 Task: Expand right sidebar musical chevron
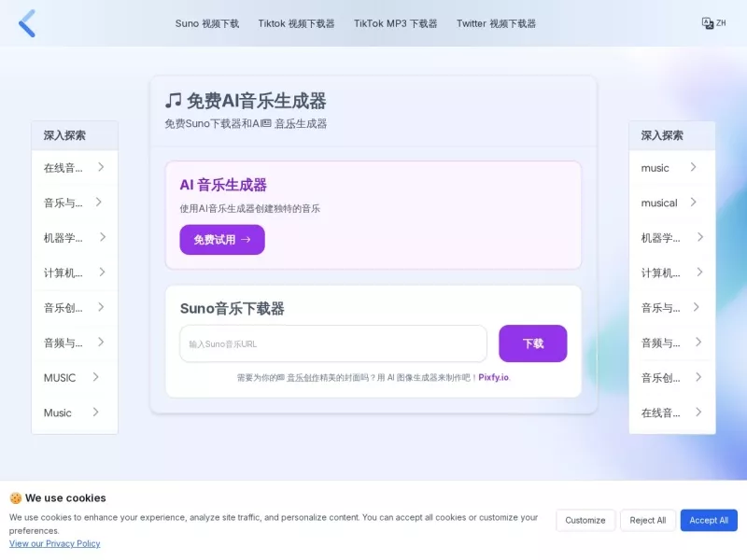coord(694,202)
